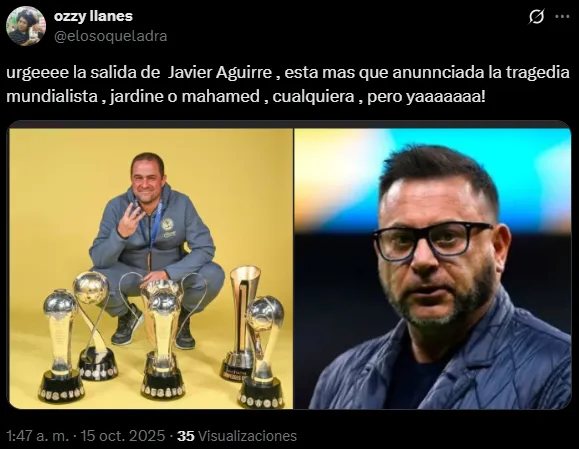Screen dimensions: 579x449
Task: Click the club badge on grey jacket
Action: coord(169,229)
